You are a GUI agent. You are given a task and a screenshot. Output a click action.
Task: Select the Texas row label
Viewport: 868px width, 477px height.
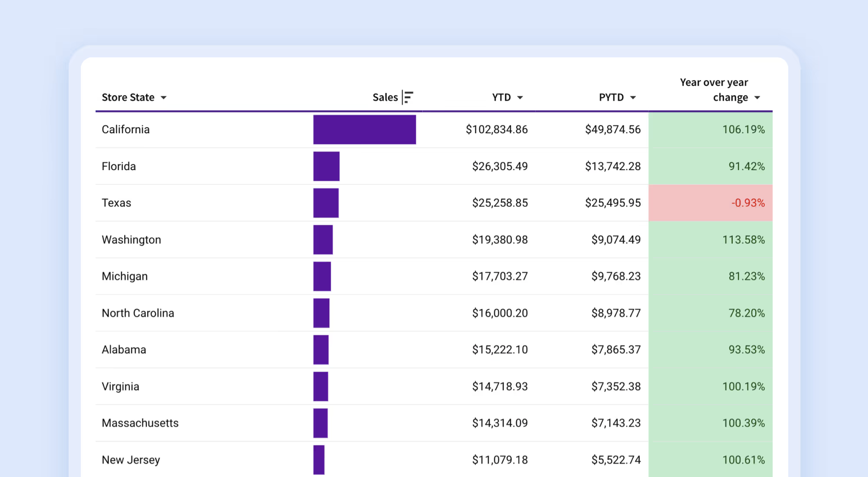(116, 203)
